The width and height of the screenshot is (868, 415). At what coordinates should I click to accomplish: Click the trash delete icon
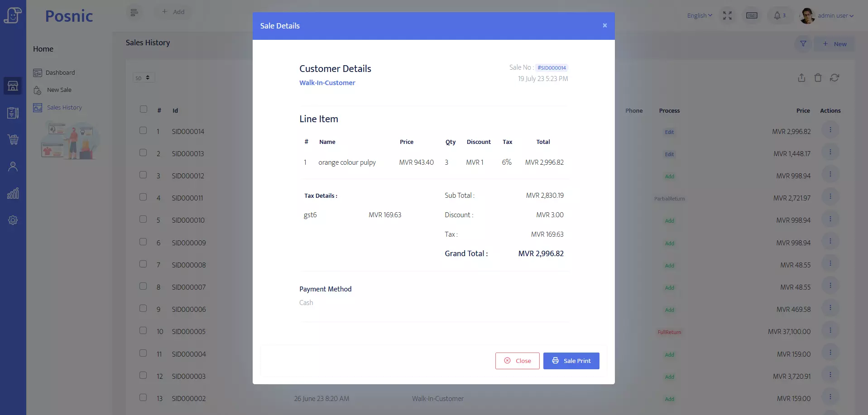tap(818, 78)
